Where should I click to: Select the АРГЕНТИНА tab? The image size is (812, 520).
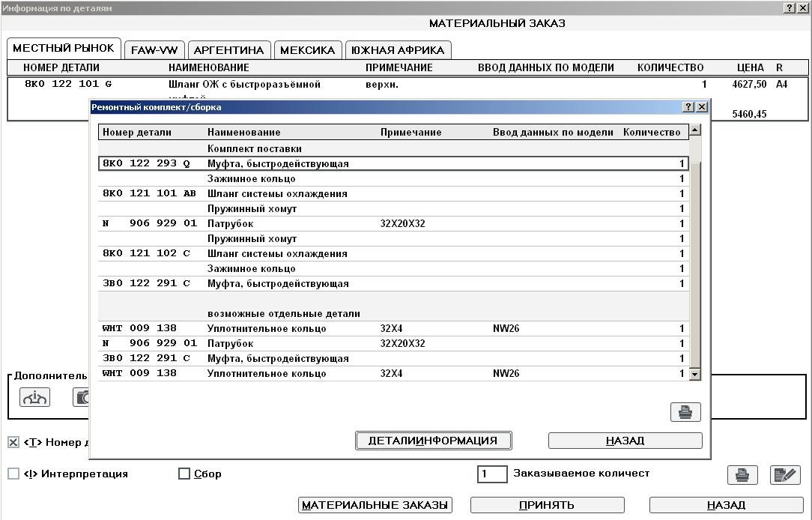tap(229, 50)
